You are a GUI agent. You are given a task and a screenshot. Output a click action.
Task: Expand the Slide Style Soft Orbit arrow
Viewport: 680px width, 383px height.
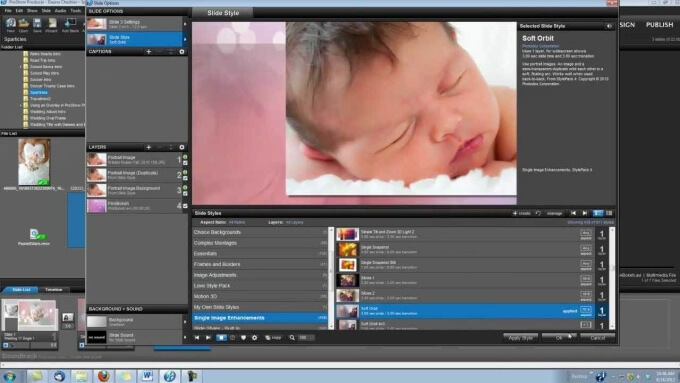tap(185, 39)
